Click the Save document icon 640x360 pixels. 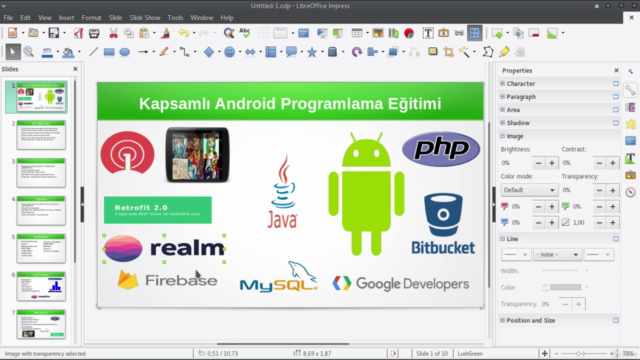pos(54,33)
